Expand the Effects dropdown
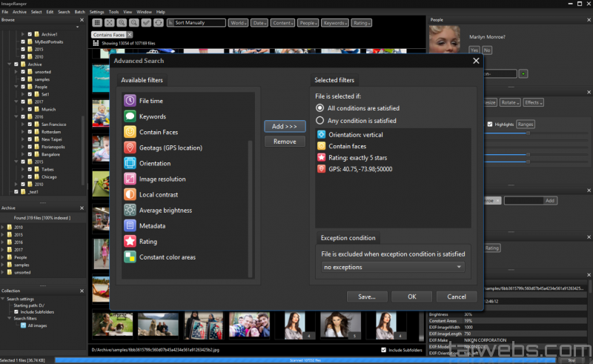This screenshot has width=593, height=364. click(532, 102)
